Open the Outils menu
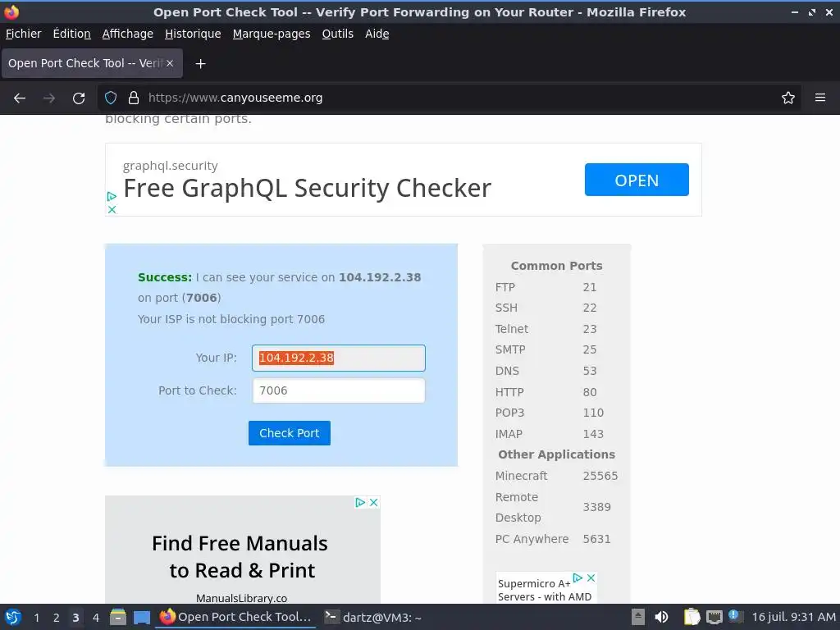The image size is (840, 630). click(337, 34)
